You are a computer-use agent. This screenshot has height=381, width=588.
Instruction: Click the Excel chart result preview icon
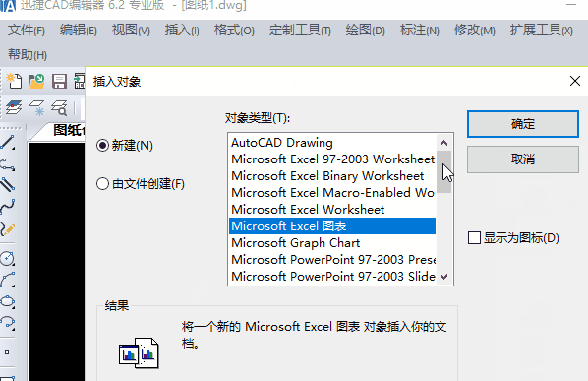coord(139,352)
